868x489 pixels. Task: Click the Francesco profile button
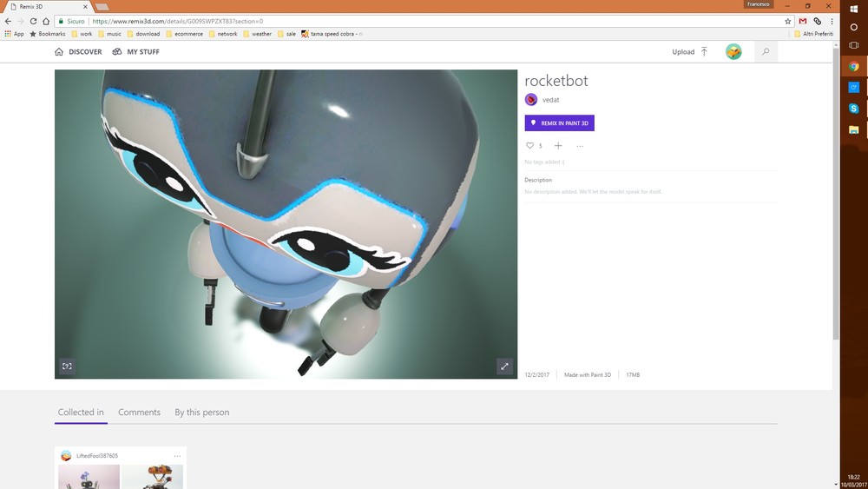click(x=758, y=4)
